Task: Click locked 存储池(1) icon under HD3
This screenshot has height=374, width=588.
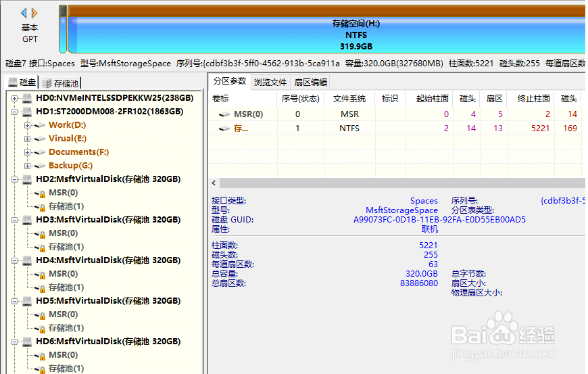Action: tap(40, 248)
